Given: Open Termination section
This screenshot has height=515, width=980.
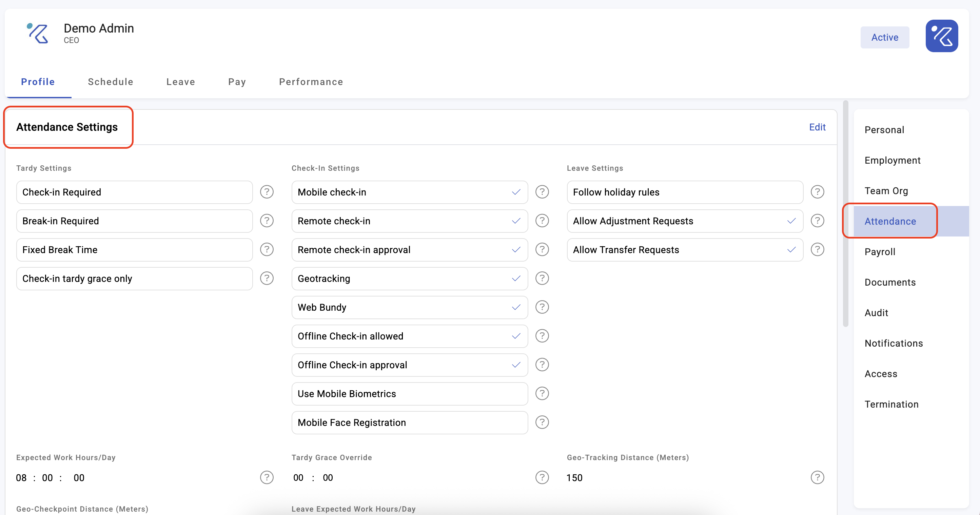Looking at the screenshot, I should click(891, 404).
